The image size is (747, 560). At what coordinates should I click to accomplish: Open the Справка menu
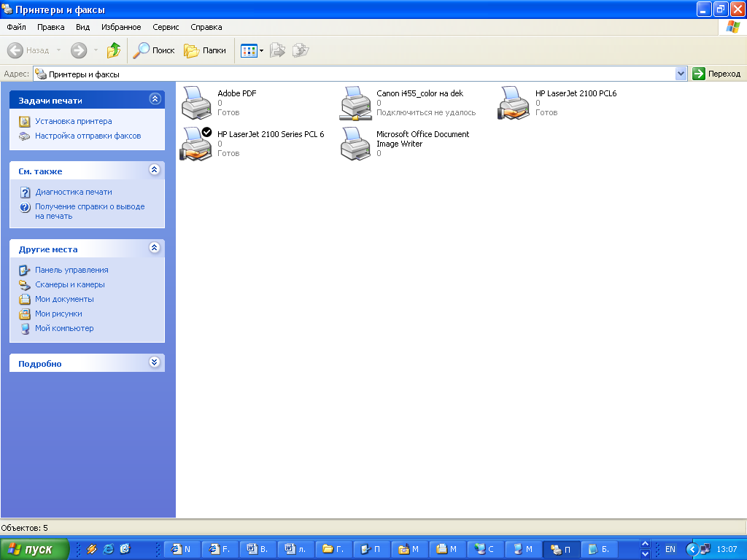pyautogui.click(x=206, y=27)
